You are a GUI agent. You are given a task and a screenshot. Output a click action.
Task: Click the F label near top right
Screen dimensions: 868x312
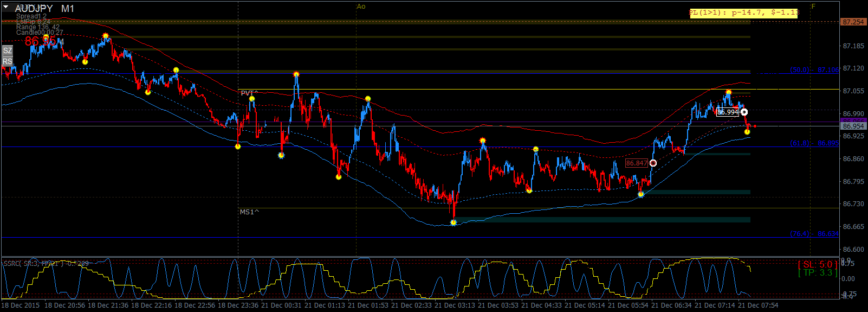[813, 7]
